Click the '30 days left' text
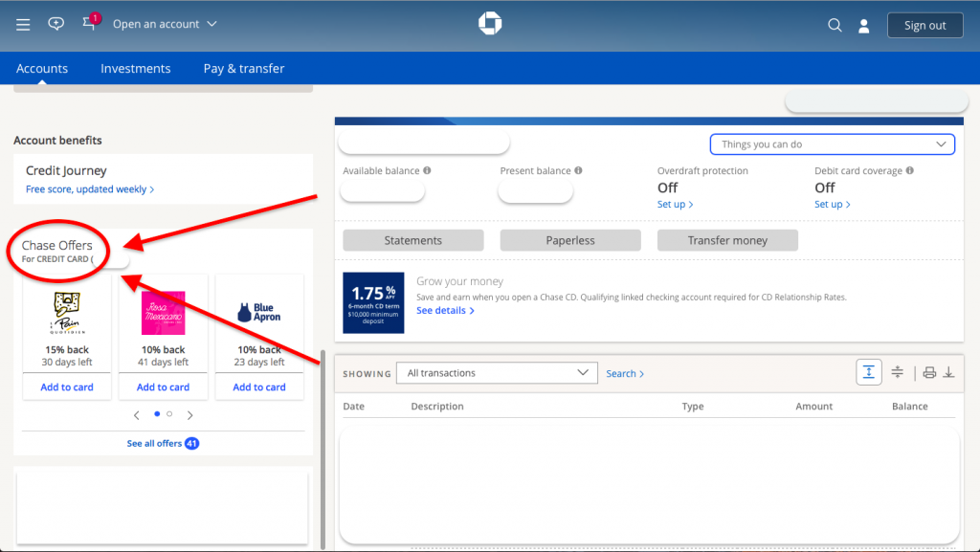This screenshot has height=552, width=980. click(x=67, y=363)
